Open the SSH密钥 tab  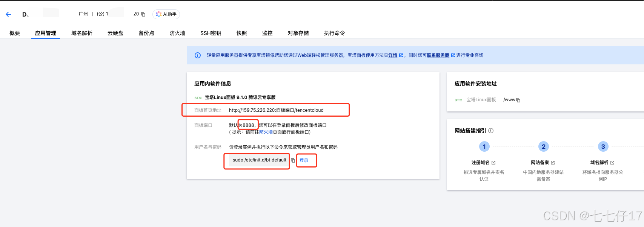point(211,33)
